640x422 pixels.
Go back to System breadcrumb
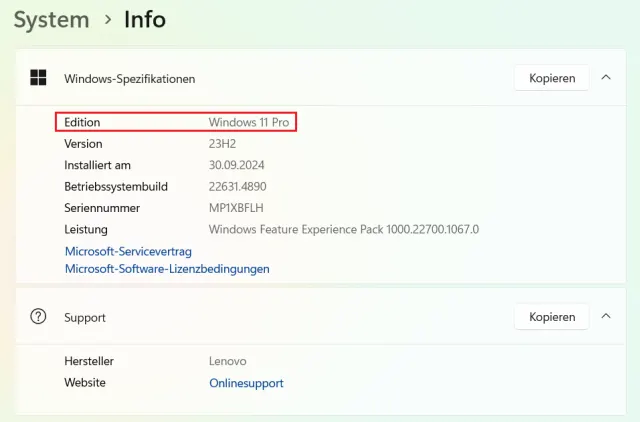tap(51, 19)
